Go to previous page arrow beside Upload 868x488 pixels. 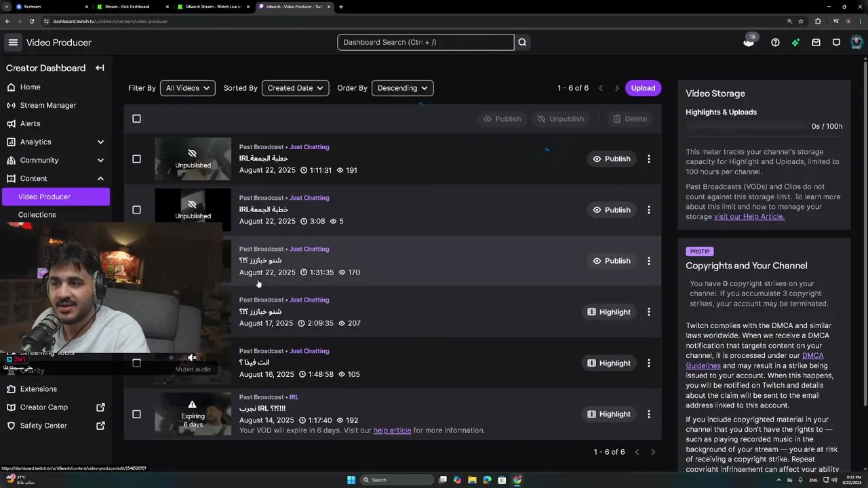(x=600, y=88)
